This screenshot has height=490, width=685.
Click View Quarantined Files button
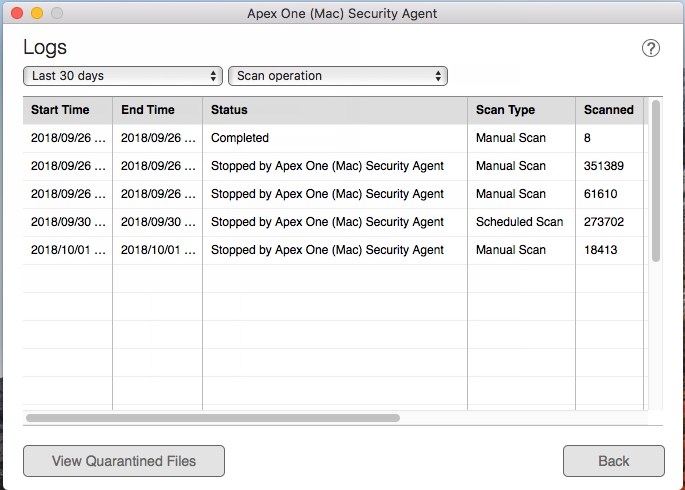124,461
